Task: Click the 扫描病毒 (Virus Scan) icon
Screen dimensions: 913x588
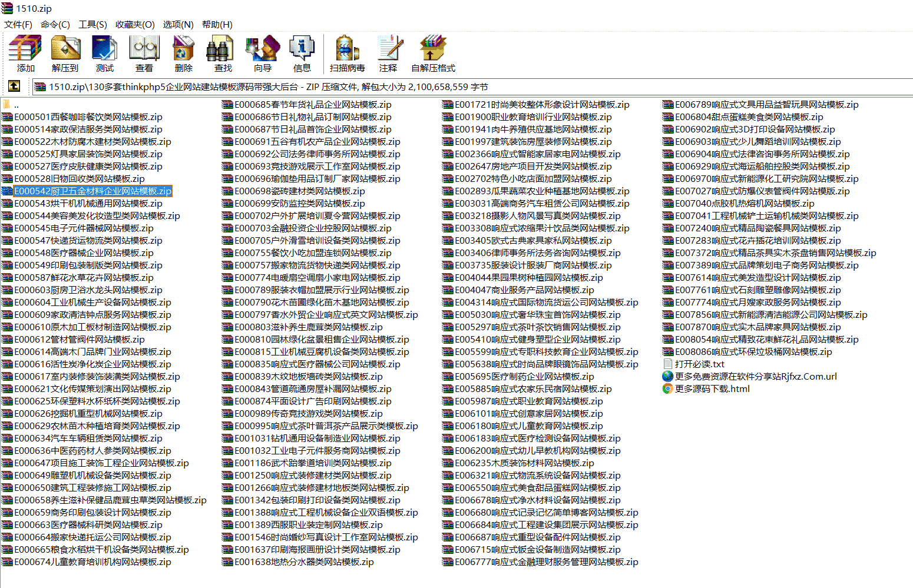Action: pos(347,54)
